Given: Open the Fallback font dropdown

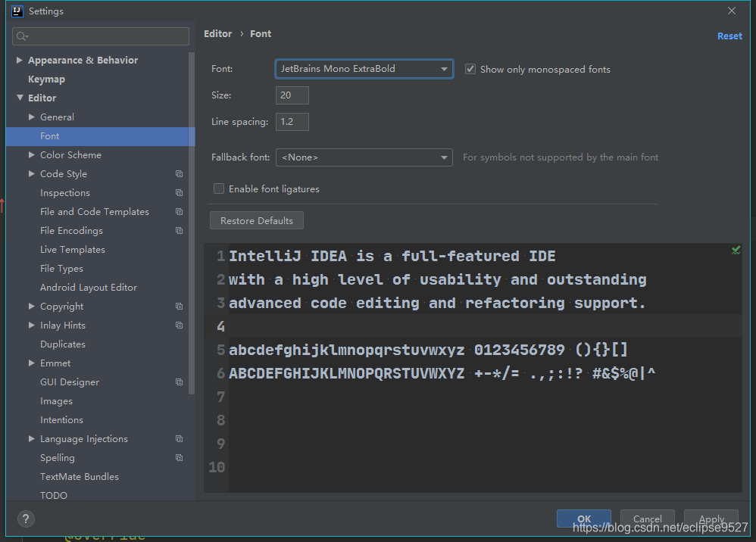Looking at the screenshot, I should pyautogui.click(x=364, y=157).
